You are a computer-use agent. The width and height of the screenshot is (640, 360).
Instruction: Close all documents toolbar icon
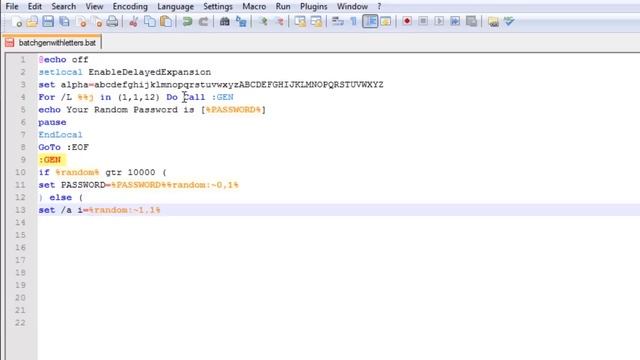[x=97, y=22]
